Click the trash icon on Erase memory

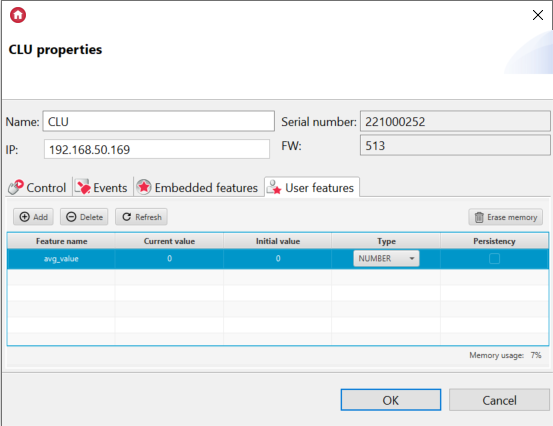point(479,217)
